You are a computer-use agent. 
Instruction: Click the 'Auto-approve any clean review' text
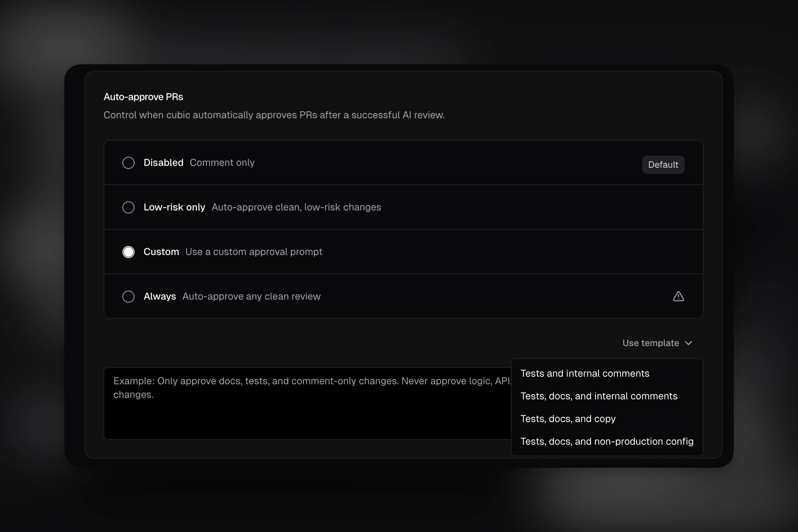coord(251,296)
